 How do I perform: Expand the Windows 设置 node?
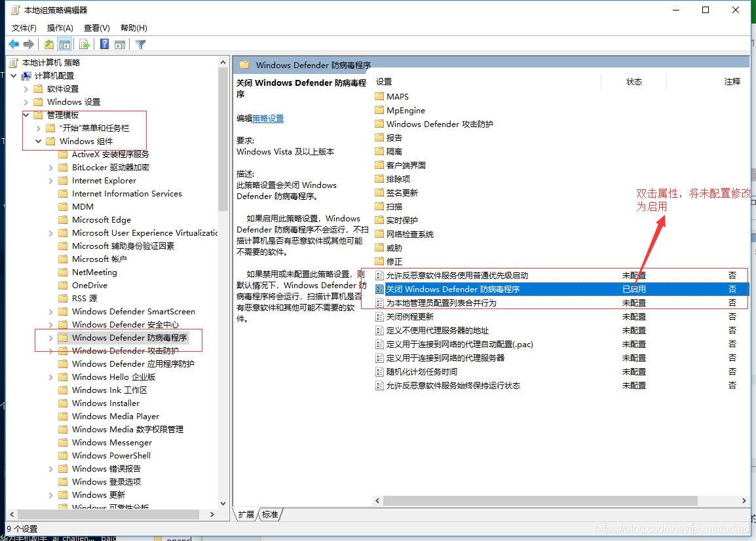click(x=26, y=102)
